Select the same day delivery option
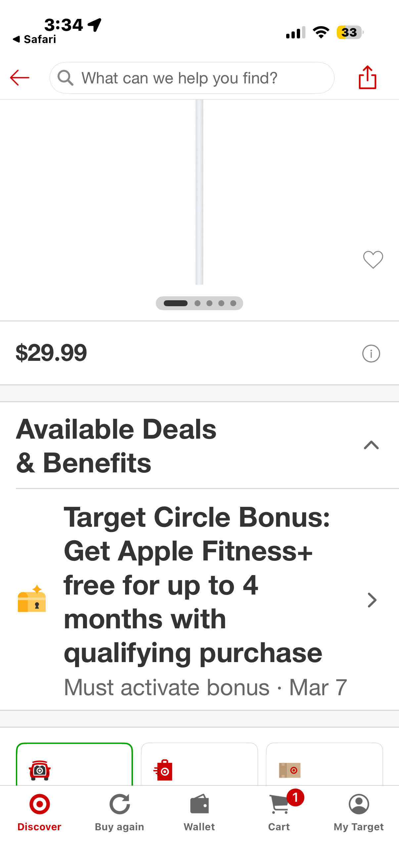This screenshot has width=399, height=868. coord(199,765)
